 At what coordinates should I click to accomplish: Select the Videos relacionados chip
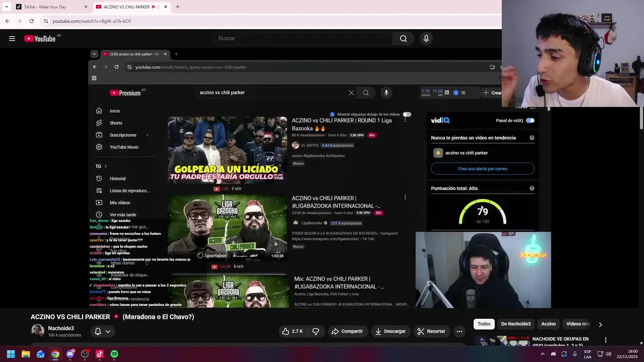(x=577, y=324)
